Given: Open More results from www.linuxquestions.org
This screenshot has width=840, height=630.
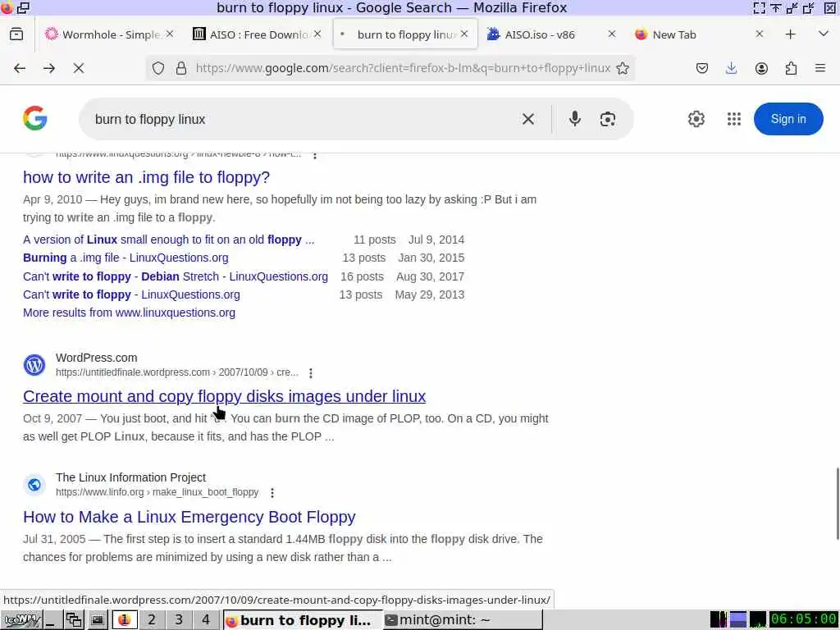Looking at the screenshot, I should [129, 313].
